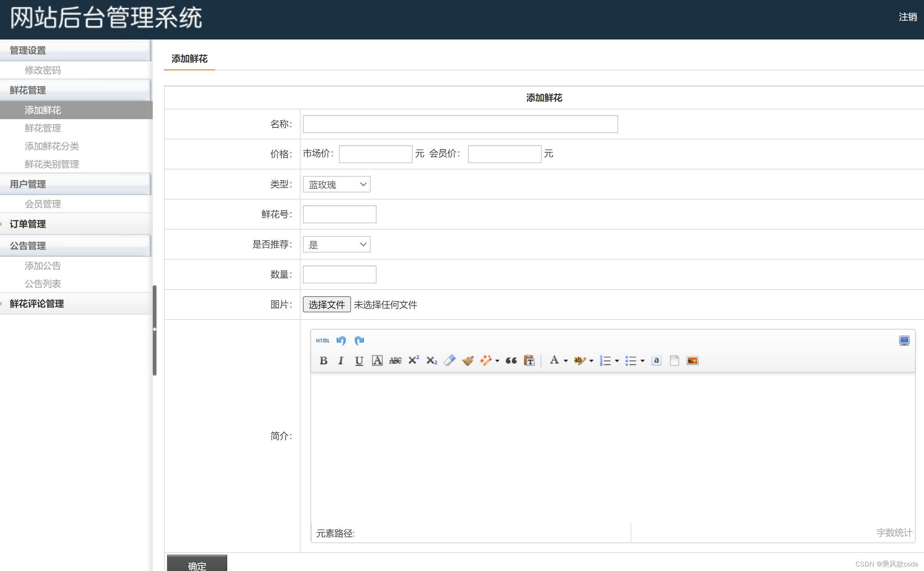Redo edit in the editor toolbar
This screenshot has height=571, width=924.
point(359,340)
